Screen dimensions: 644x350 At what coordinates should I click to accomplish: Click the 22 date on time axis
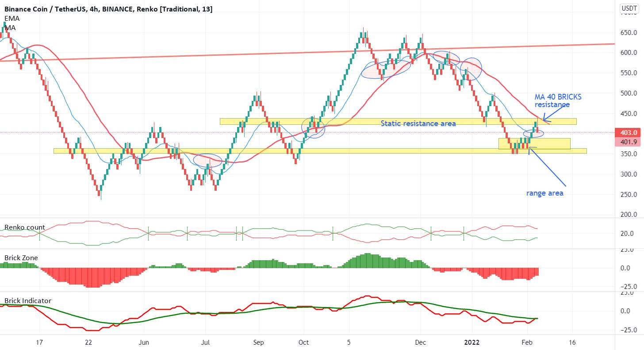[x=88, y=342]
